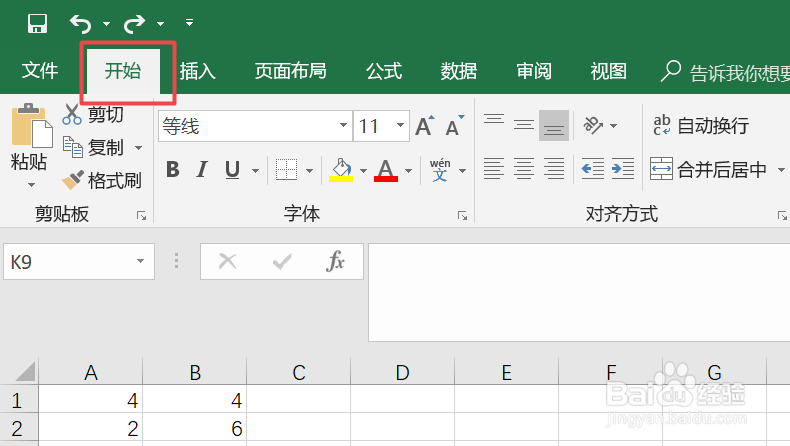
Task: Toggle 自动换行 wrap text
Action: (x=701, y=125)
